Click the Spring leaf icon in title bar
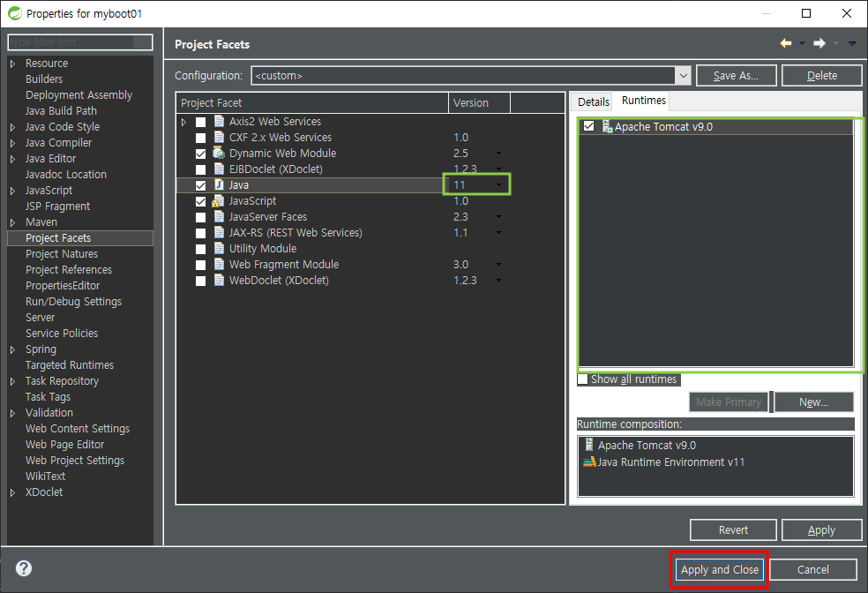The image size is (868, 593). pyautogui.click(x=14, y=13)
